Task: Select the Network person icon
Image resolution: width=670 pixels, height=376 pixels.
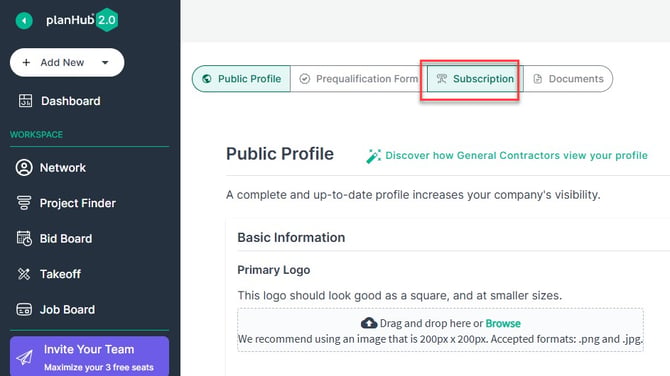Action: tap(24, 167)
